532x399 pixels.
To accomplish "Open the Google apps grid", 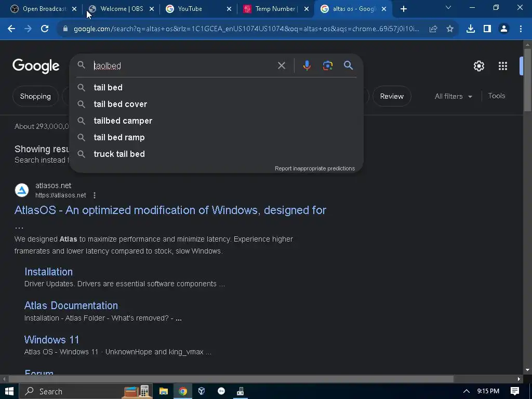I will coord(503,66).
